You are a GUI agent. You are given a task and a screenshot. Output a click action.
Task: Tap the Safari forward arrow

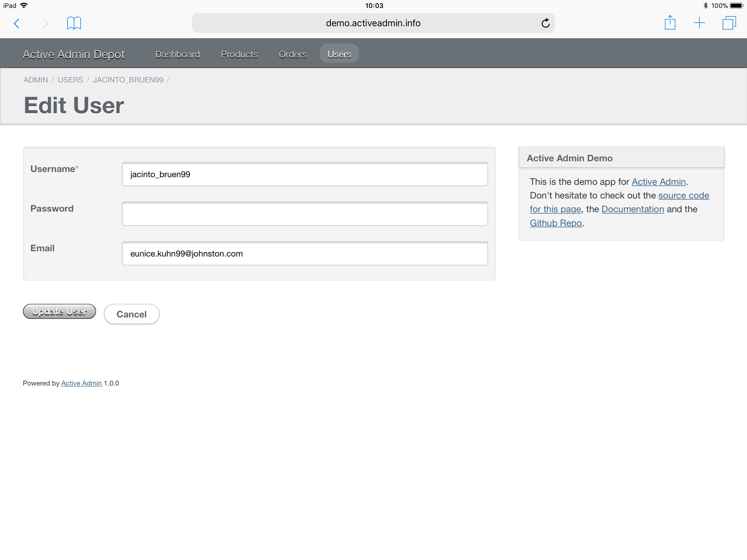46,23
